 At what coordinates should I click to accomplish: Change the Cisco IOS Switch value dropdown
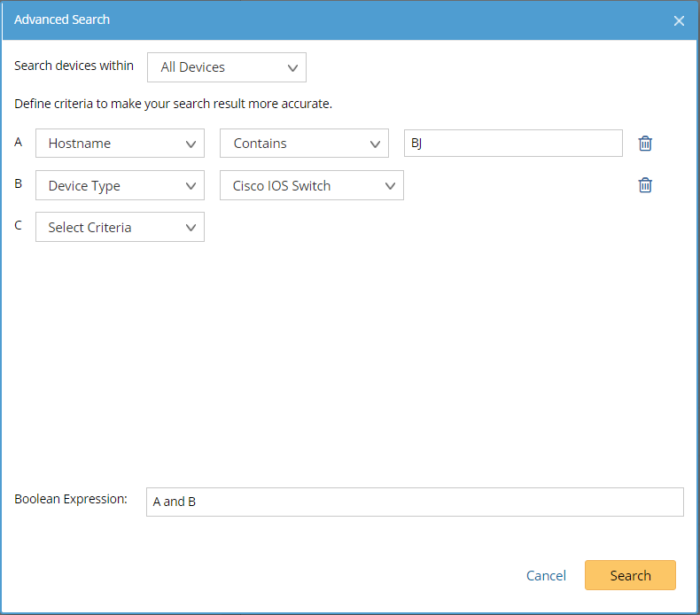coord(311,186)
